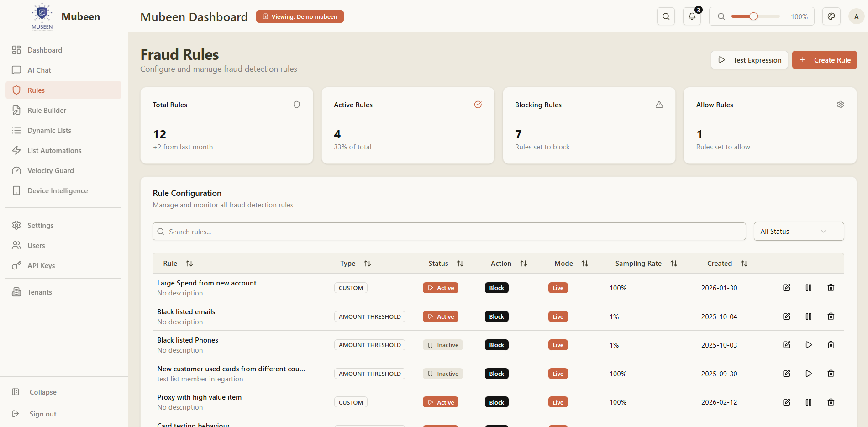Navigate to the Dashboard page
This screenshot has height=427, width=868.
(44, 50)
